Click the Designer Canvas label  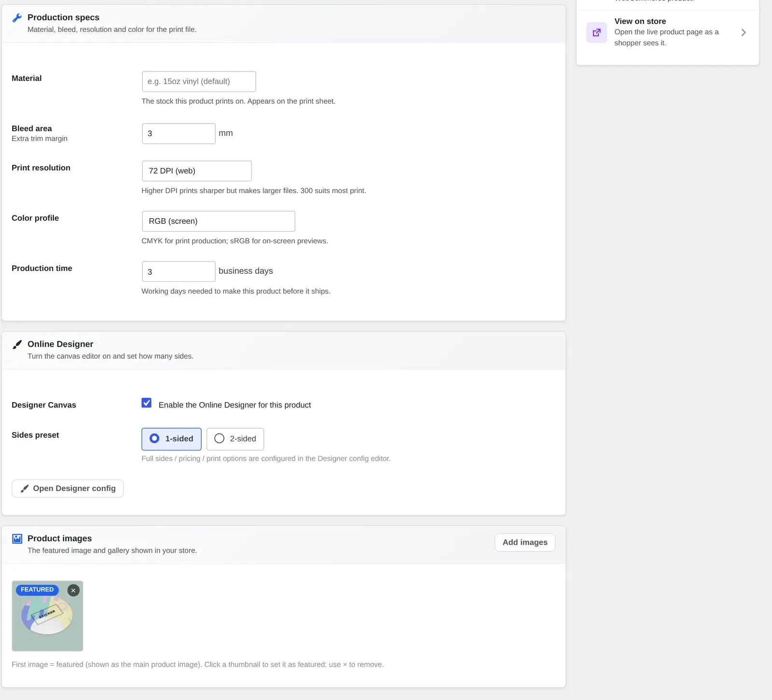point(44,405)
